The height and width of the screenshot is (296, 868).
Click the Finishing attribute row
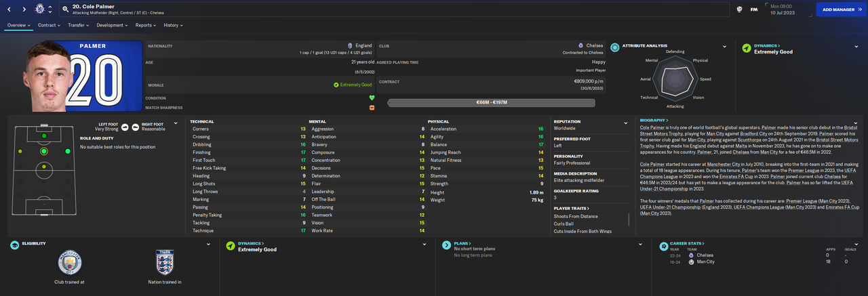point(249,153)
